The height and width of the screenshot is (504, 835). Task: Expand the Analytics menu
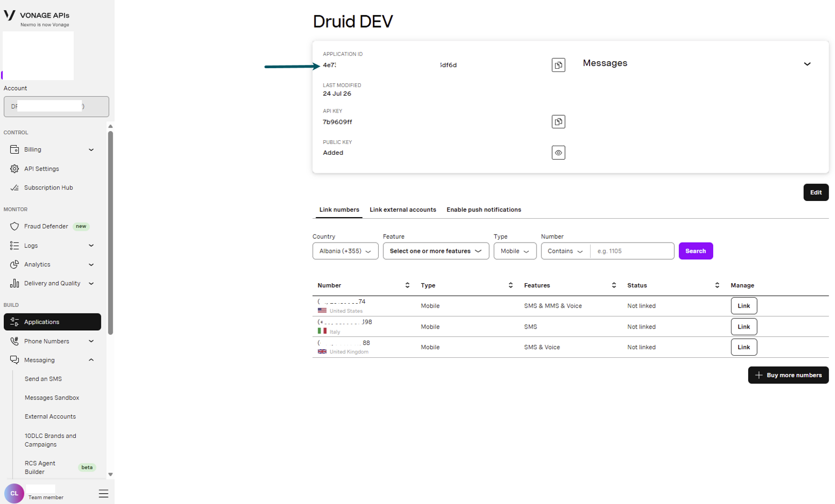click(53, 265)
